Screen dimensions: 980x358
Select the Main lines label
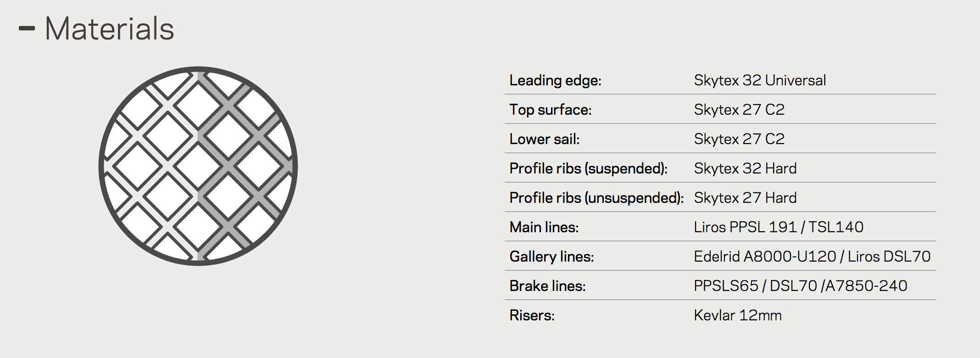544,227
